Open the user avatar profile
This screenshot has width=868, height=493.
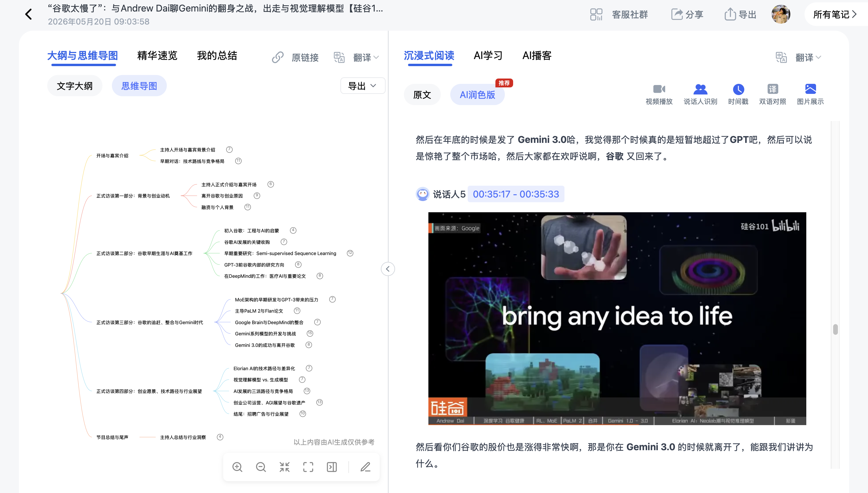coord(781,14)
